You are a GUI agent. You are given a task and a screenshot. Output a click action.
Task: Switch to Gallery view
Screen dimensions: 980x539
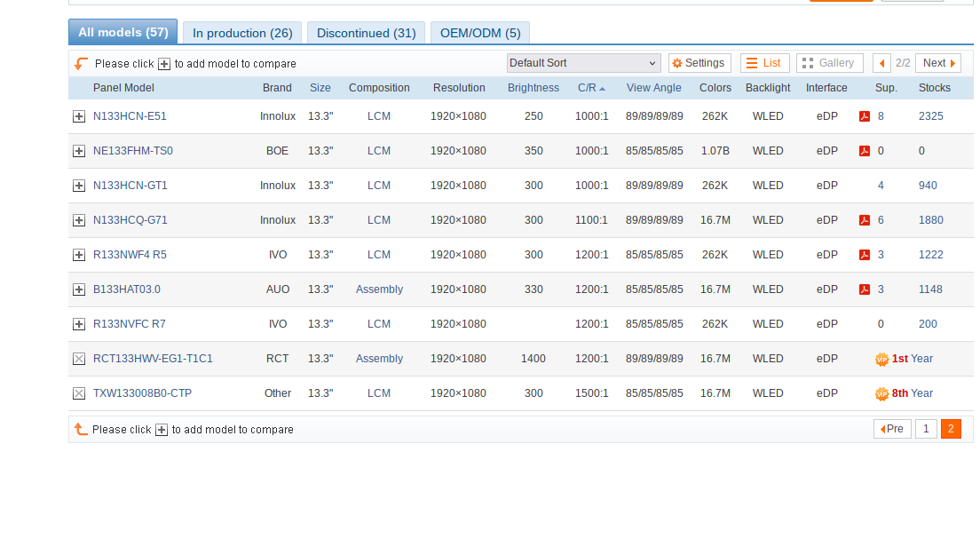[829, 63]
